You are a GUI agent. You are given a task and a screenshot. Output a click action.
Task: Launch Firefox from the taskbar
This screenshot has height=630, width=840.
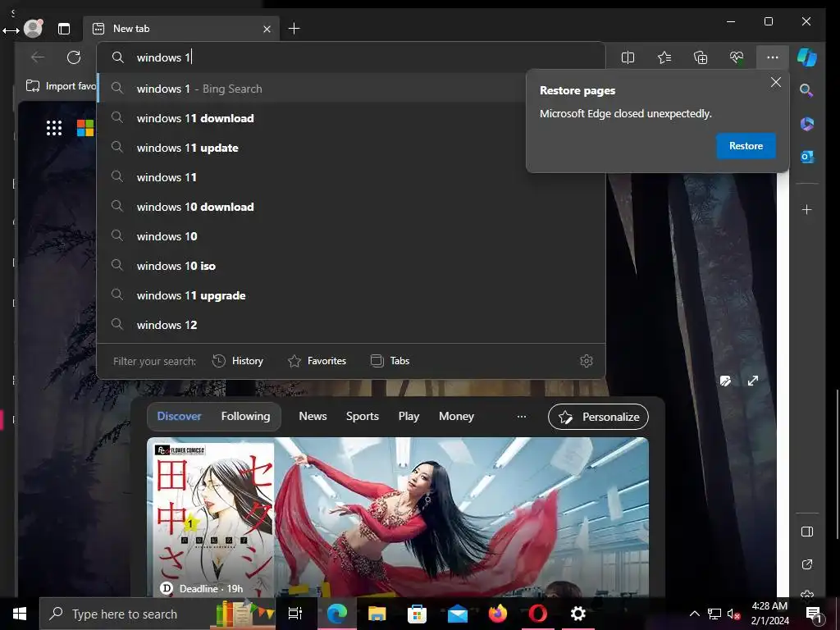tap(498, 614)
